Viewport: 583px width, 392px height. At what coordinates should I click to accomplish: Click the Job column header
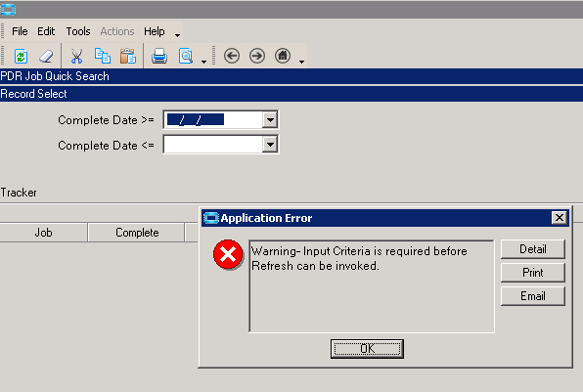point(43,233)
